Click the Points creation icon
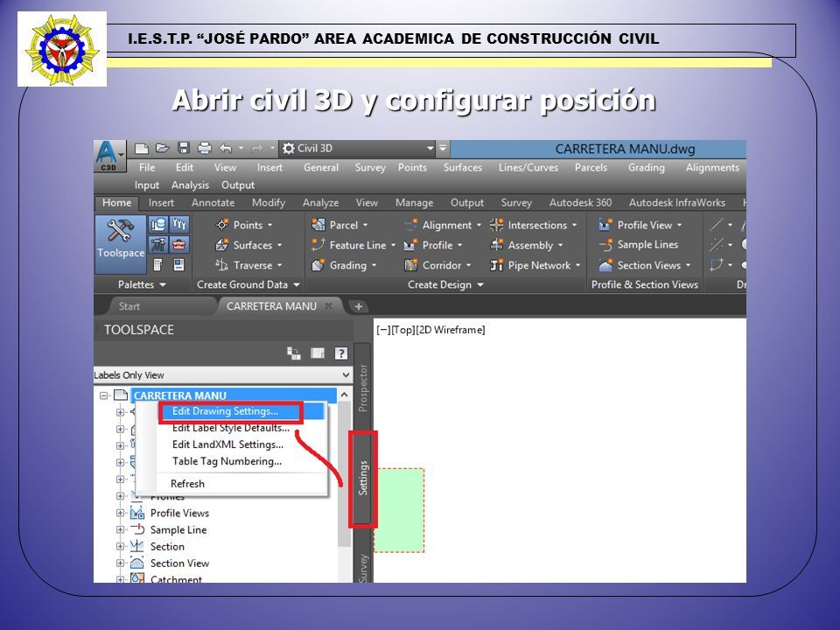The height and width of the screenshot is (630, 840). (x=221, y=225)
